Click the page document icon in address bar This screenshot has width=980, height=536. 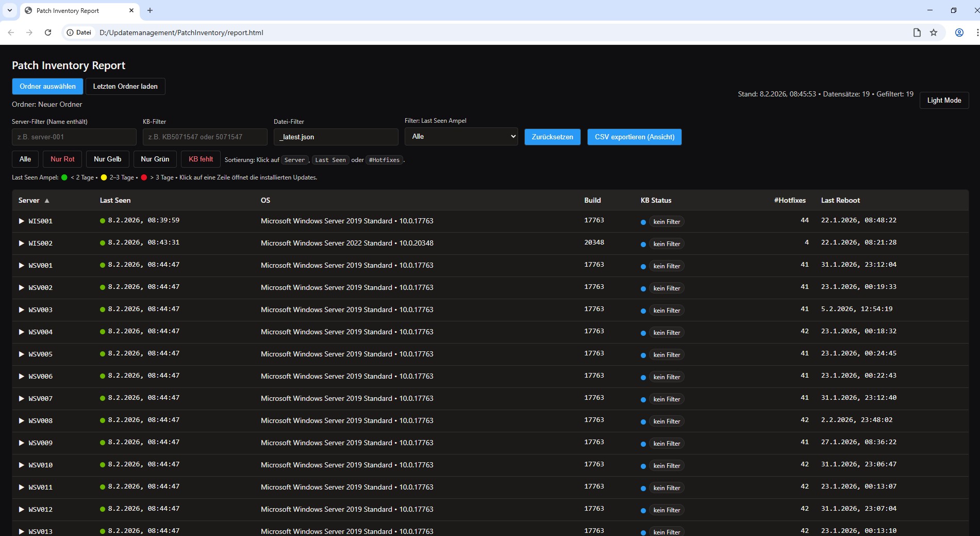tap(917, 33)
